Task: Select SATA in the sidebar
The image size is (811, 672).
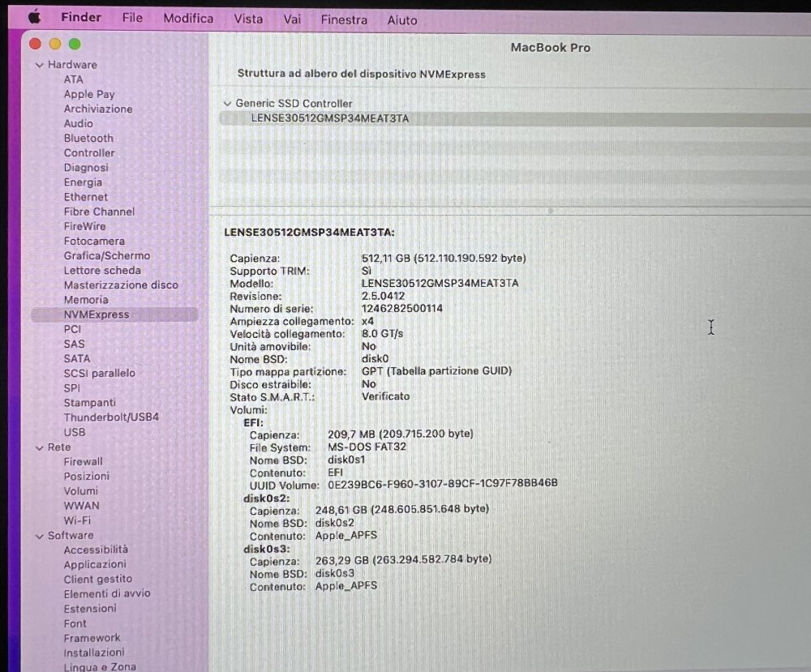Action: click(76, 358)
